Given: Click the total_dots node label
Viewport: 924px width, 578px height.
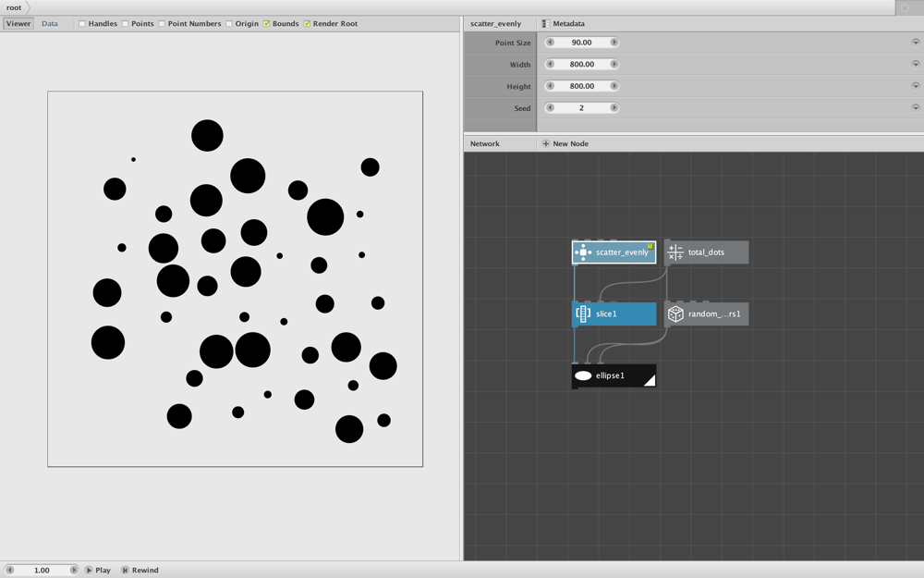Looking at the screenshot, I should click(x=706, y=252).
